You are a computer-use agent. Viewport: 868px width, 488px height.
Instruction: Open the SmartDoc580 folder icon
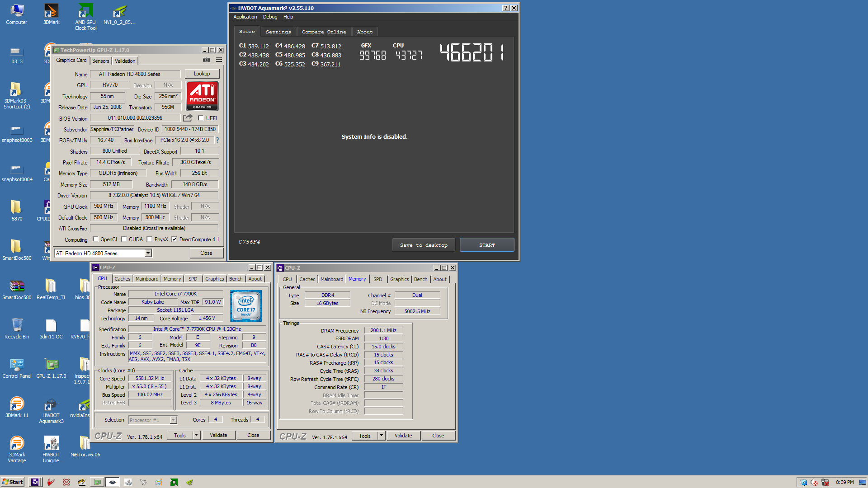[17, 250]
